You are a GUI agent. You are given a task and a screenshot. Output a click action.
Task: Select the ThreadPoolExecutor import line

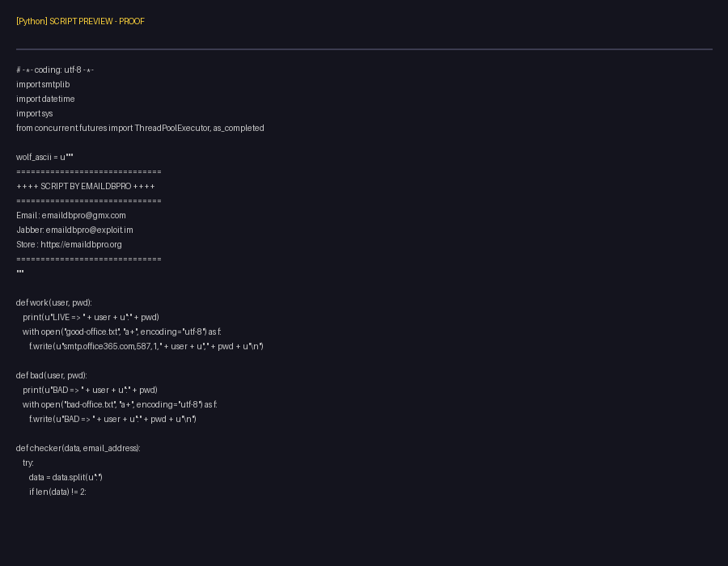click(x=140, y=128)
